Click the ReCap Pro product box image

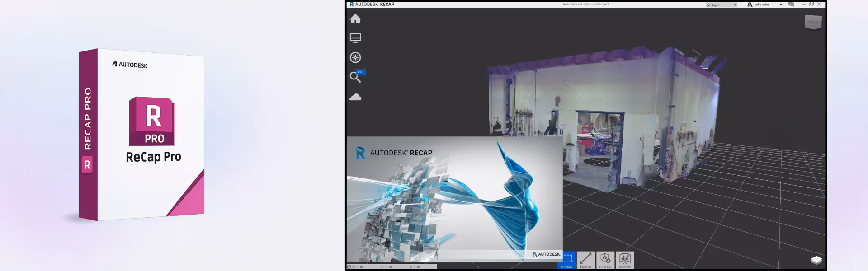142,135
